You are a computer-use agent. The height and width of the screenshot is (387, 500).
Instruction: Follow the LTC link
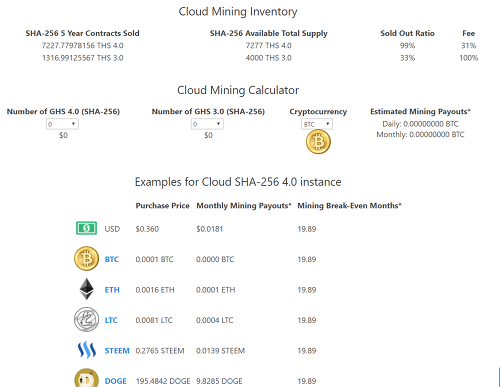tap(111, 320)
